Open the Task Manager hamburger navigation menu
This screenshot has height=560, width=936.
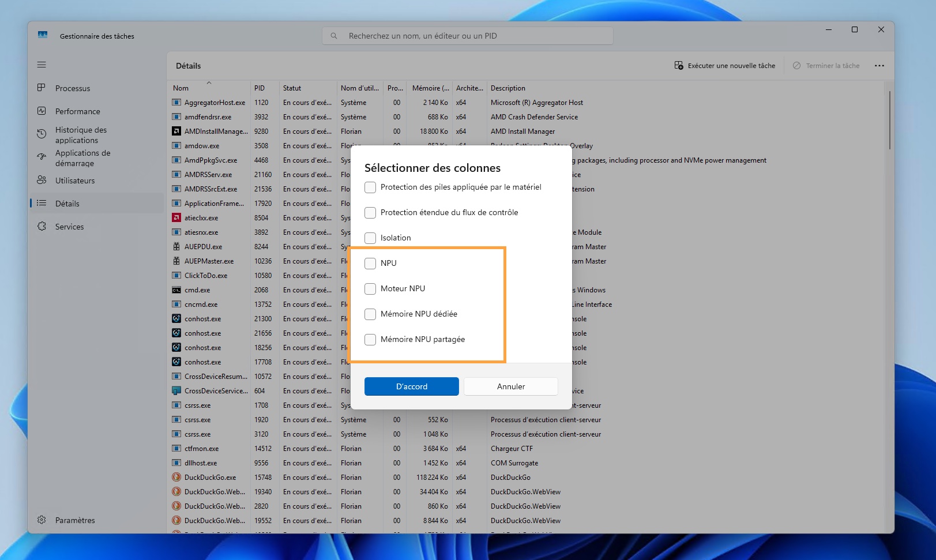[42, 65]
